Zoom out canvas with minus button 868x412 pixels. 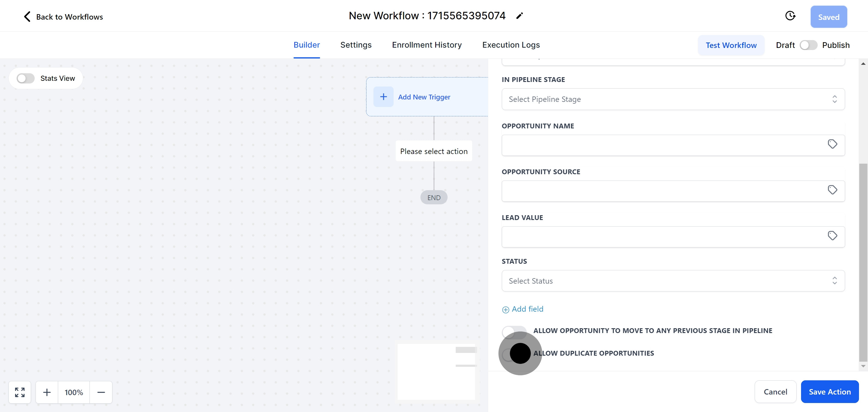[x=101, y=392]
